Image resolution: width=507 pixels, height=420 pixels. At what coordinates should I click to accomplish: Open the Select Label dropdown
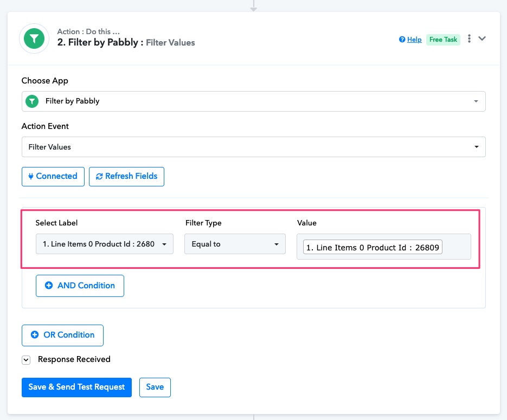(x=105, y=244)
